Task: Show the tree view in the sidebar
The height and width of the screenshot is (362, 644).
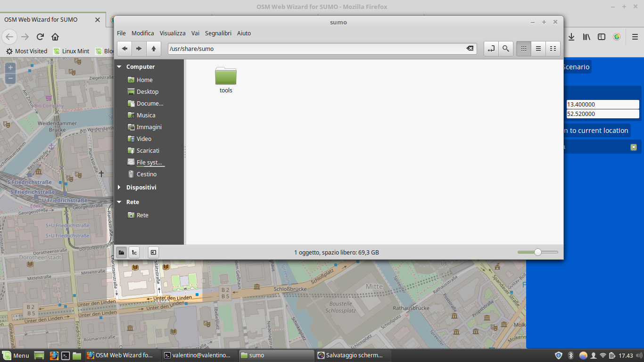Action: tap(134, 253)
